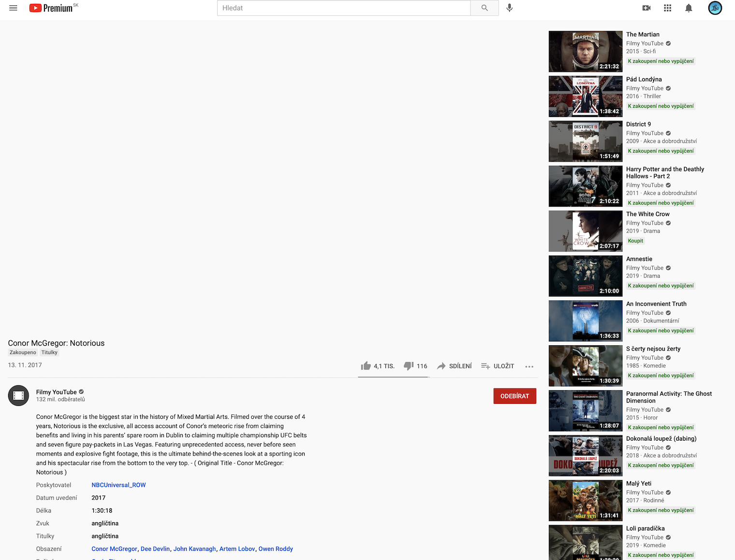
Task: Click the duration value 1:30:18
Action: (102, 511)
